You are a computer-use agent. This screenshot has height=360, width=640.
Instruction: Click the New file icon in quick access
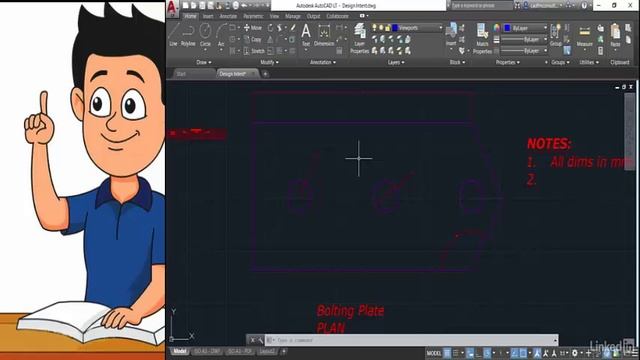[186, 5]
